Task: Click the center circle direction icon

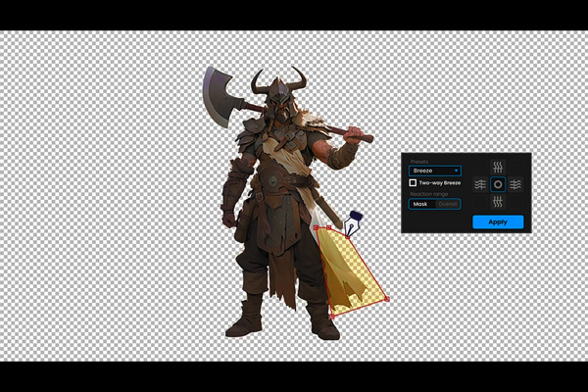Action: click(x=498, y=184)
